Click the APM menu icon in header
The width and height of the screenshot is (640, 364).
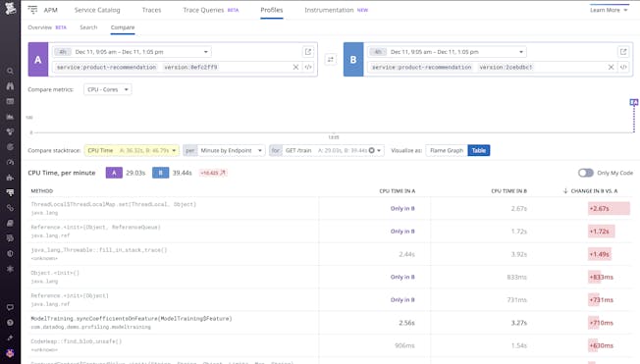32,10
